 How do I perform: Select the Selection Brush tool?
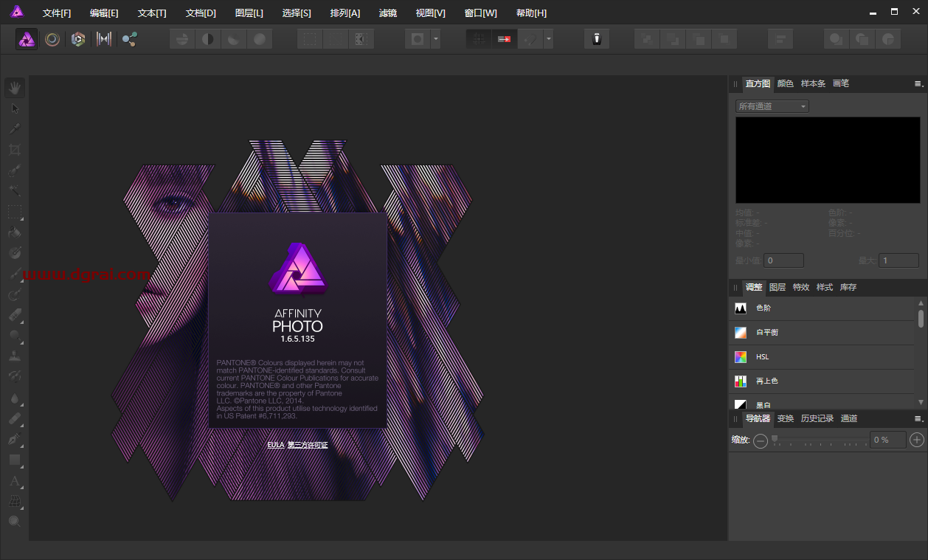[15, 170]
